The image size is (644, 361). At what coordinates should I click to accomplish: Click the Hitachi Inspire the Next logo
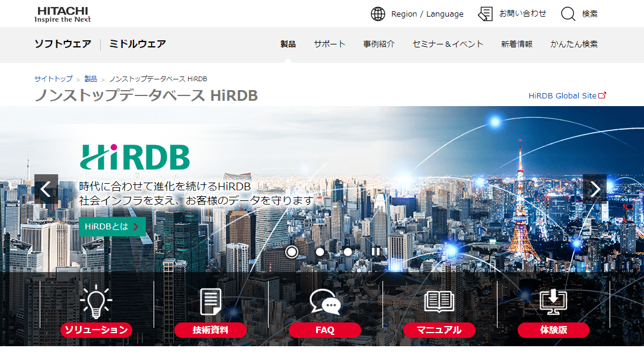[x=62, y=14]
